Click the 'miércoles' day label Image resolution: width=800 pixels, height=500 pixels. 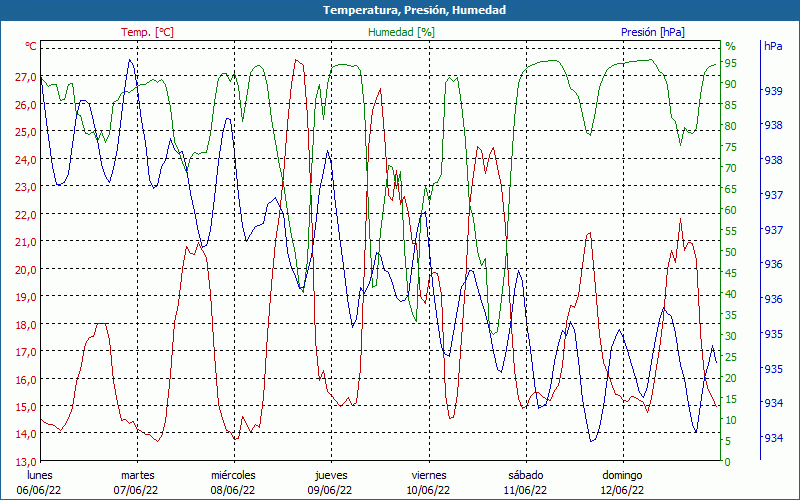[233, 476]
